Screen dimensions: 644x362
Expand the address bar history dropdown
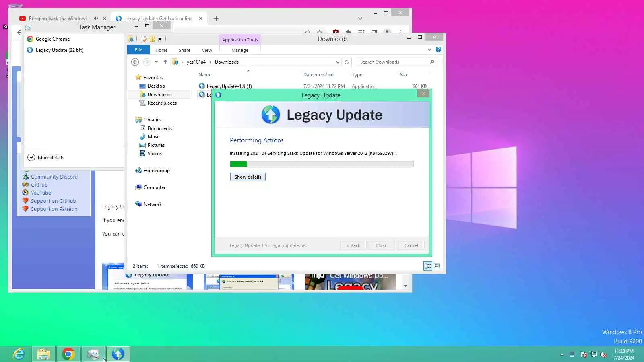click(338, 62)
